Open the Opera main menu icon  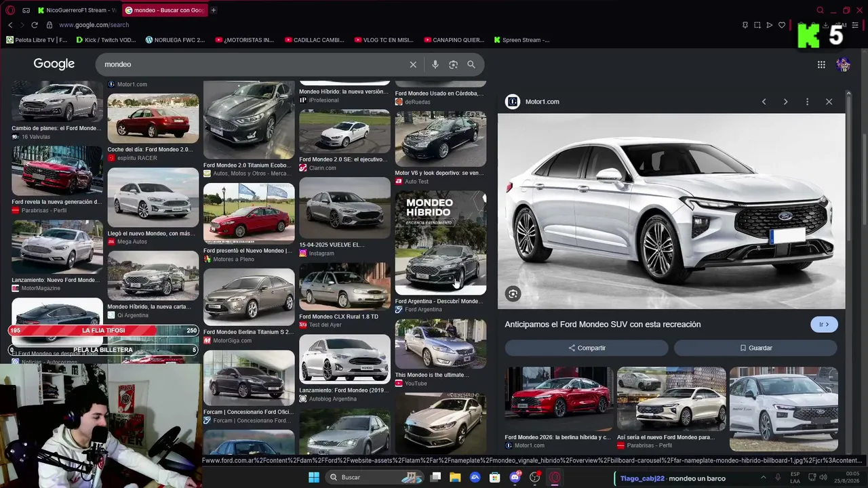point(10,10)
